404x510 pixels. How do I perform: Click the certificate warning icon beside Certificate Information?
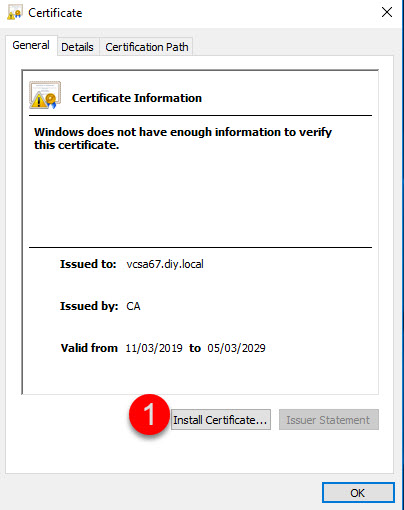click(x=45, y=95)
